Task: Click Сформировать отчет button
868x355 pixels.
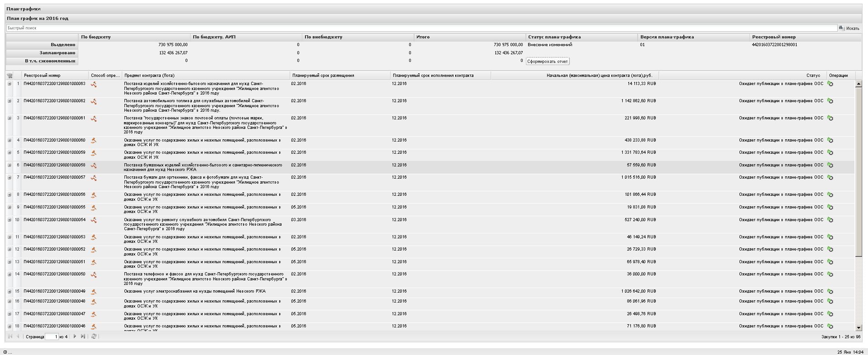Action: (548, 62)
